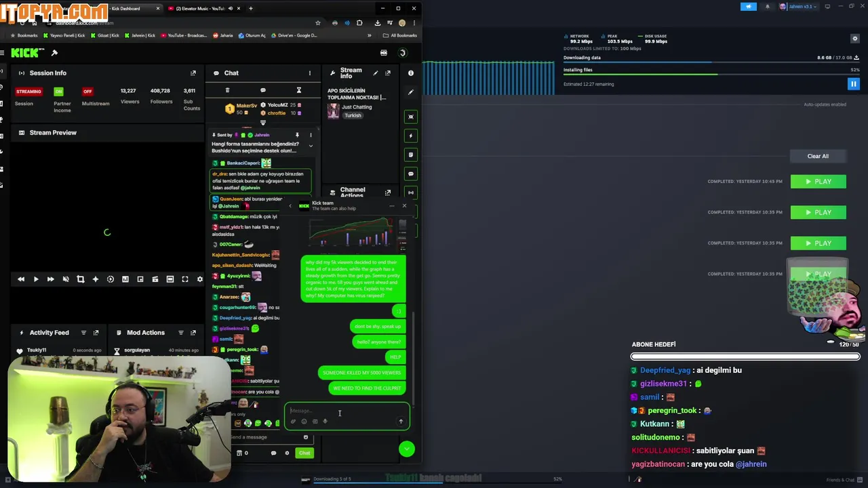The width and height of the screenshot is (868, 488).
Task: Expand the chat leaderboard arrow below MakerSv
Action: (x=263, y=123)
